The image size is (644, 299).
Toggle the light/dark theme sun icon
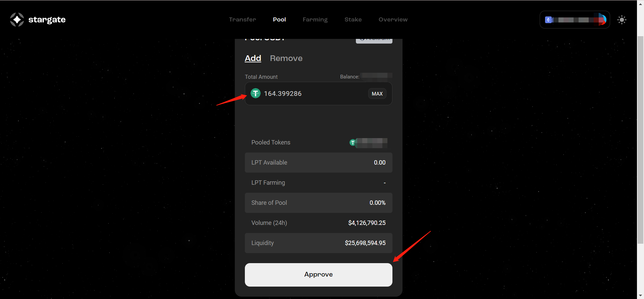coord(622,20)
